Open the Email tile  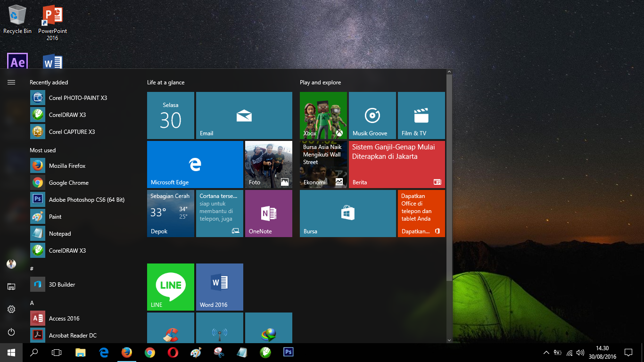click(244, 115)
